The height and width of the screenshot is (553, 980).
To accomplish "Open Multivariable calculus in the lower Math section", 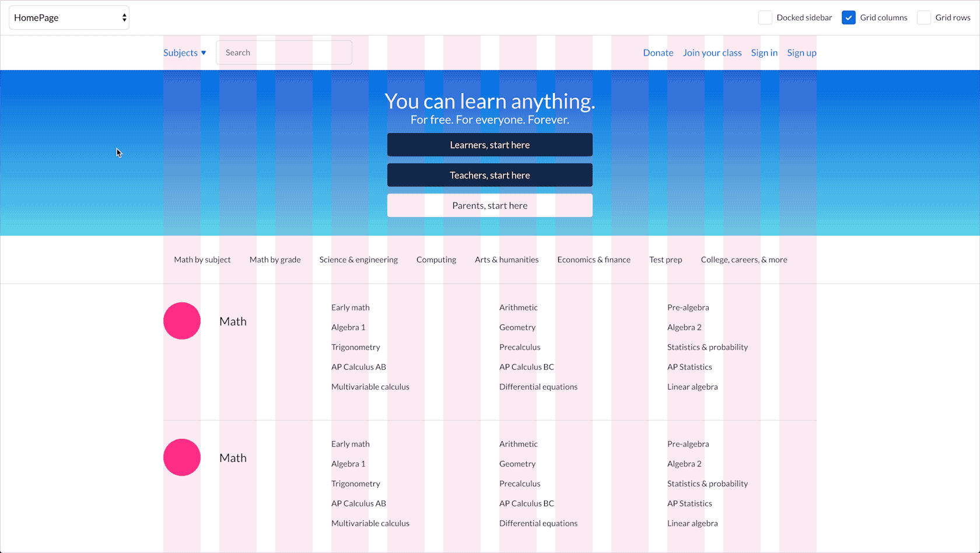I will [370, 523].
